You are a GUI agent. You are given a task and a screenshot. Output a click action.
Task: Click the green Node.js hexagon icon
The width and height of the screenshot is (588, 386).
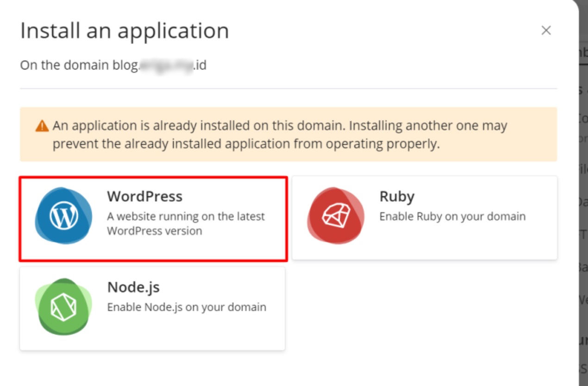click(x=64, y=307)
